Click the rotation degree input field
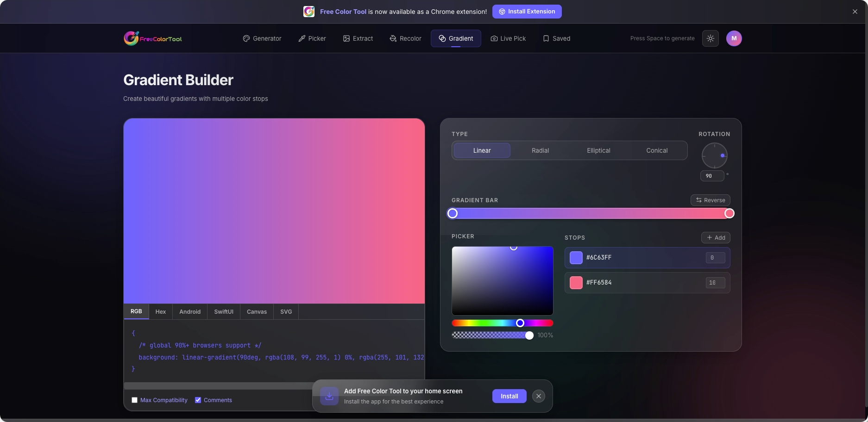Screen dimensions: 868x422 tap(711, 176)
